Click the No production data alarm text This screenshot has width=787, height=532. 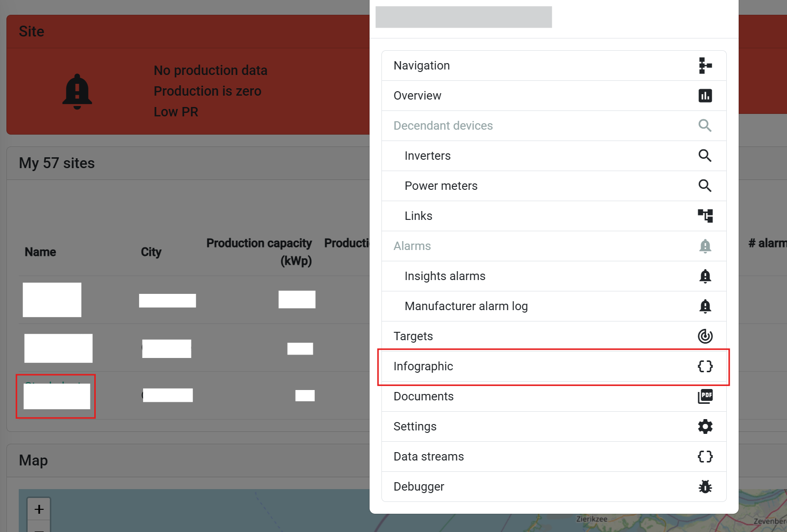coord(211,71)
